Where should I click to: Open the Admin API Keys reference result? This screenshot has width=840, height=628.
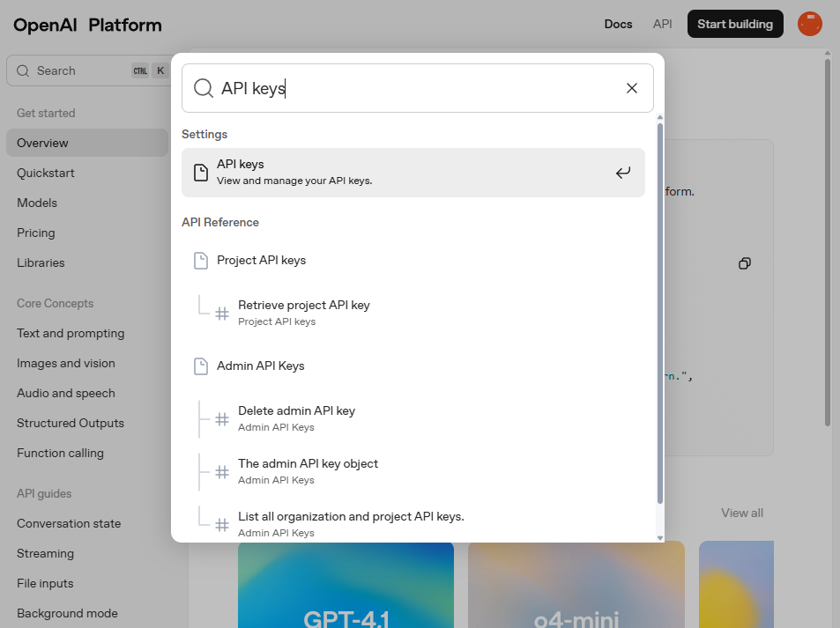coord(413,366)
